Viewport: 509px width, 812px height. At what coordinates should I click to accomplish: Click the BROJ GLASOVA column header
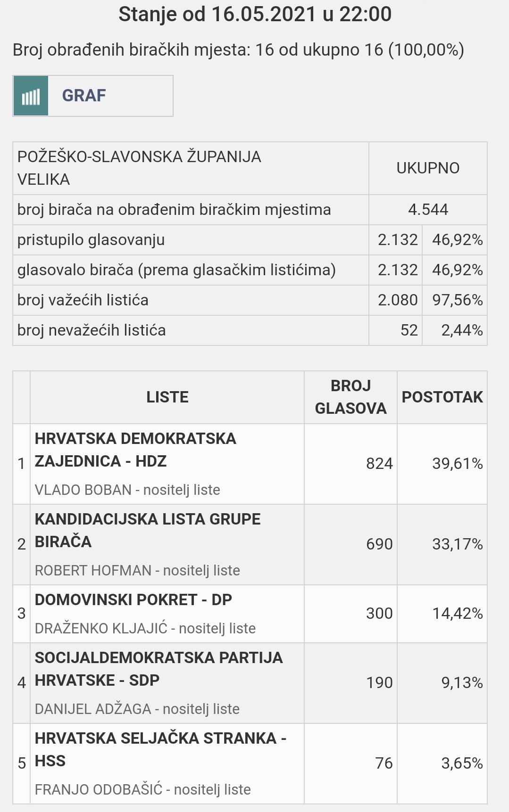click(x=350, y=397)
